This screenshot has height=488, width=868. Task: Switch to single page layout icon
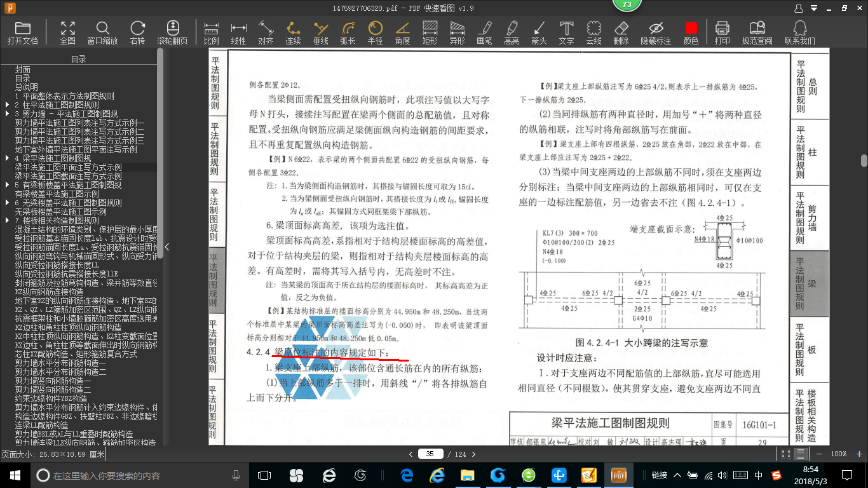point(787,454)
